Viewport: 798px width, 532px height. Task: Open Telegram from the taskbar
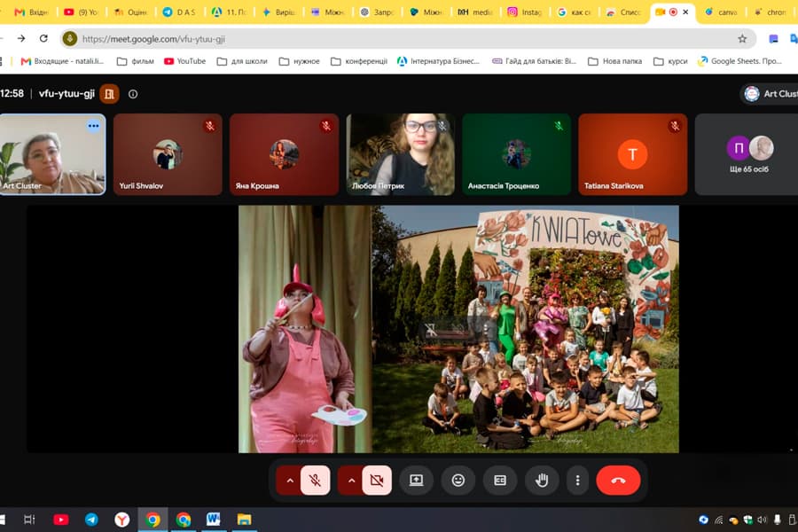tap(91, 520)
